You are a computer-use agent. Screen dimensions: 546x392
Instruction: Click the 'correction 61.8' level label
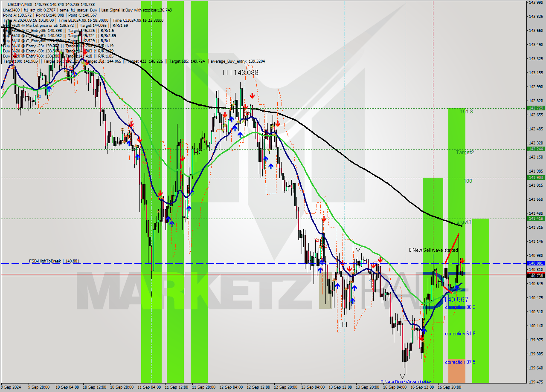tap(460, 334)
